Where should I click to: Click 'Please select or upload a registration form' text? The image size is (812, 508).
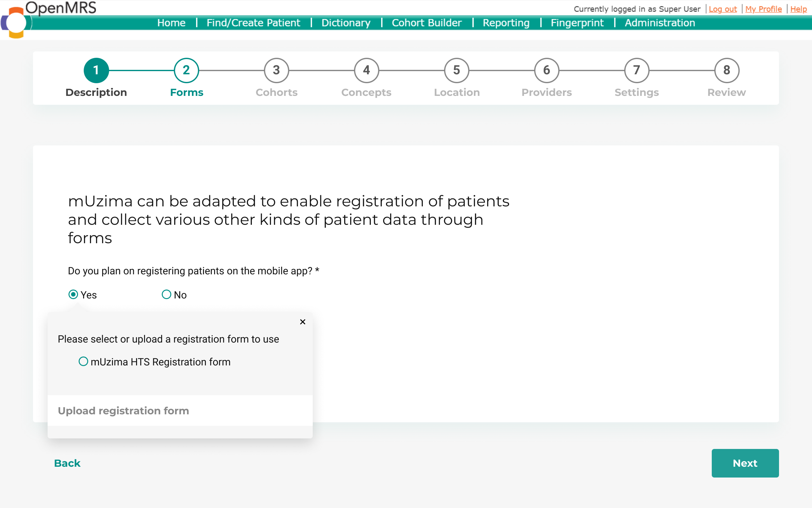[168, 339]
